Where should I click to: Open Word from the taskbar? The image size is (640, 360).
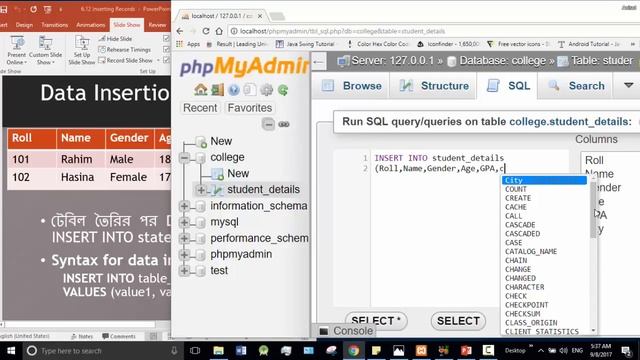(x=241, y=351)
